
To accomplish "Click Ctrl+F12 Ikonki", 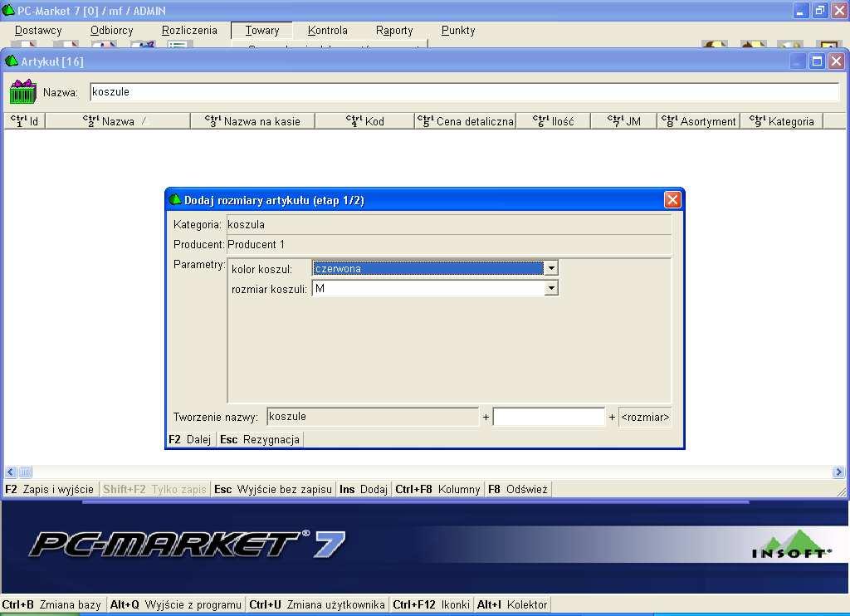I will (431, 604).
